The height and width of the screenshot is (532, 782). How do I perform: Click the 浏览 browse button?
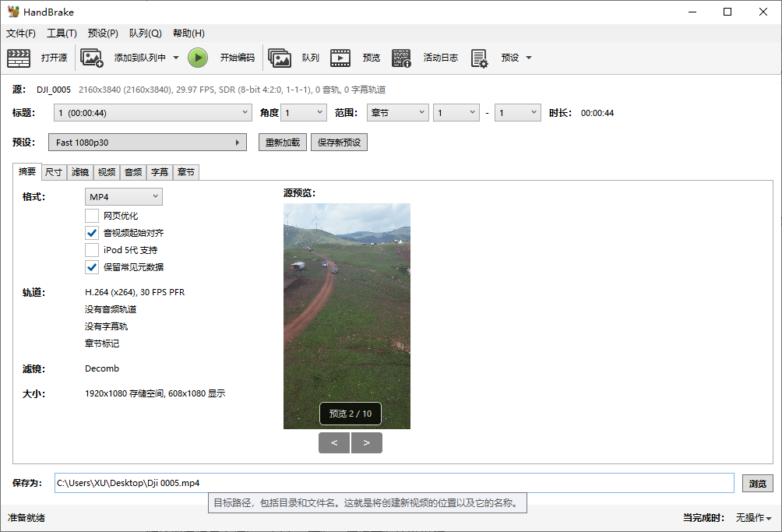757,483
